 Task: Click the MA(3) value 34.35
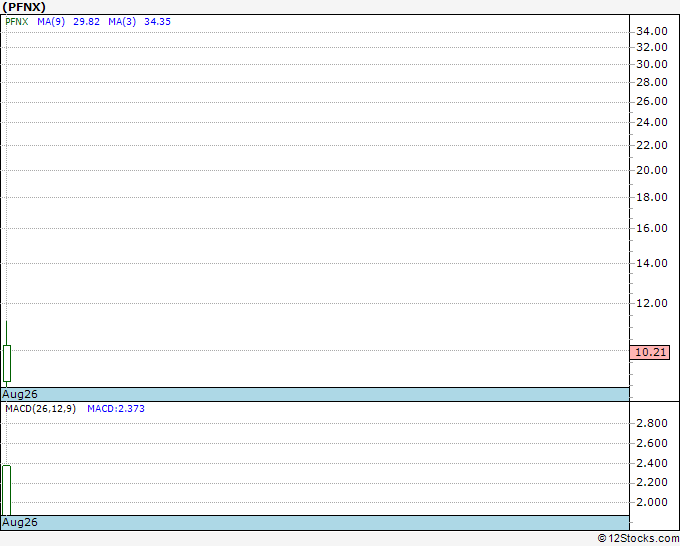pos(157,22)
